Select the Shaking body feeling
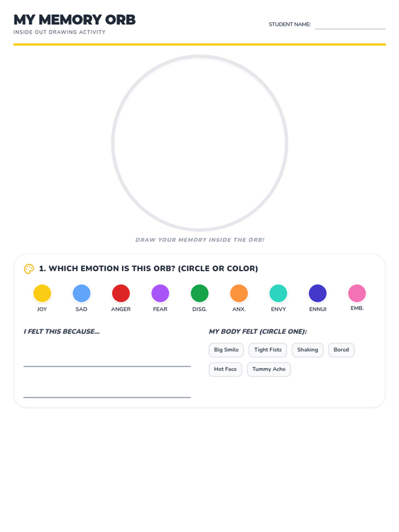The image size is (399, 532). pos(308,350)
